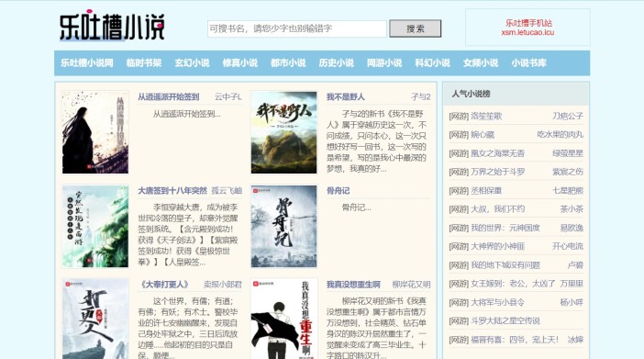Select the 女频小说 navigation item

pos(481,63)
